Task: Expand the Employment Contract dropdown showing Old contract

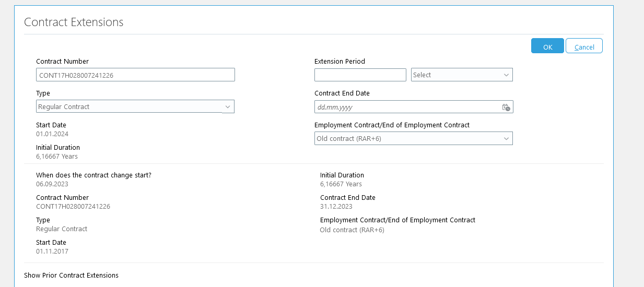Action: point(414,138)
